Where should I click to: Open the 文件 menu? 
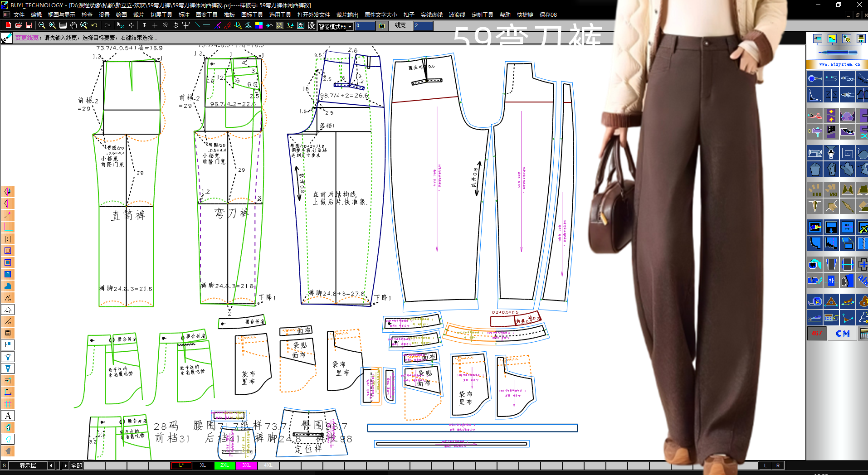[19, 15]
